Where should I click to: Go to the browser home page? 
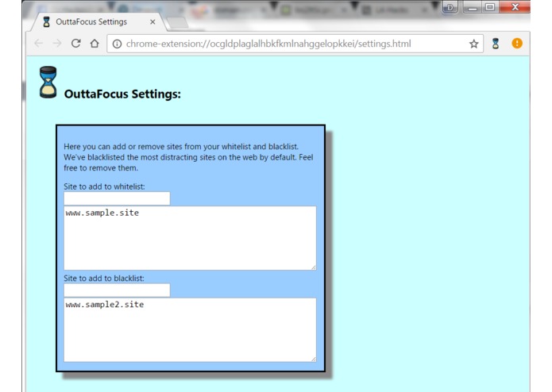pos(95,43)
